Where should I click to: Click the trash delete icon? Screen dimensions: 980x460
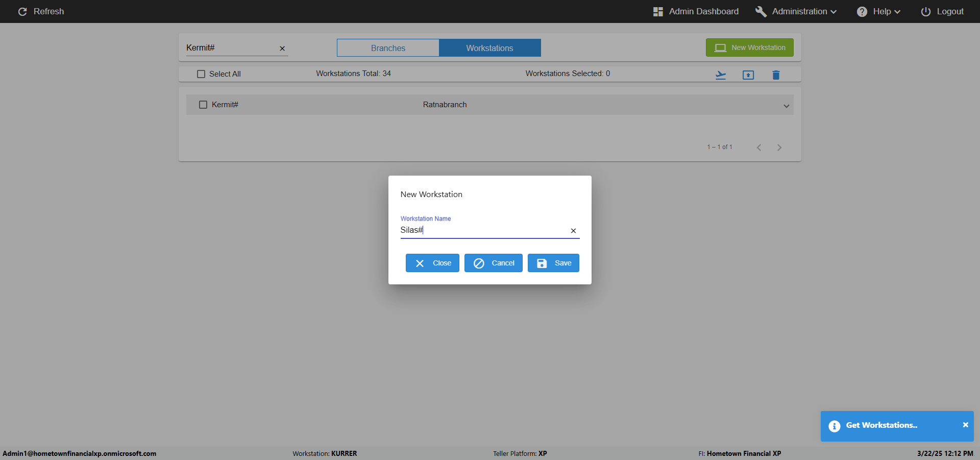pos(776,75)
